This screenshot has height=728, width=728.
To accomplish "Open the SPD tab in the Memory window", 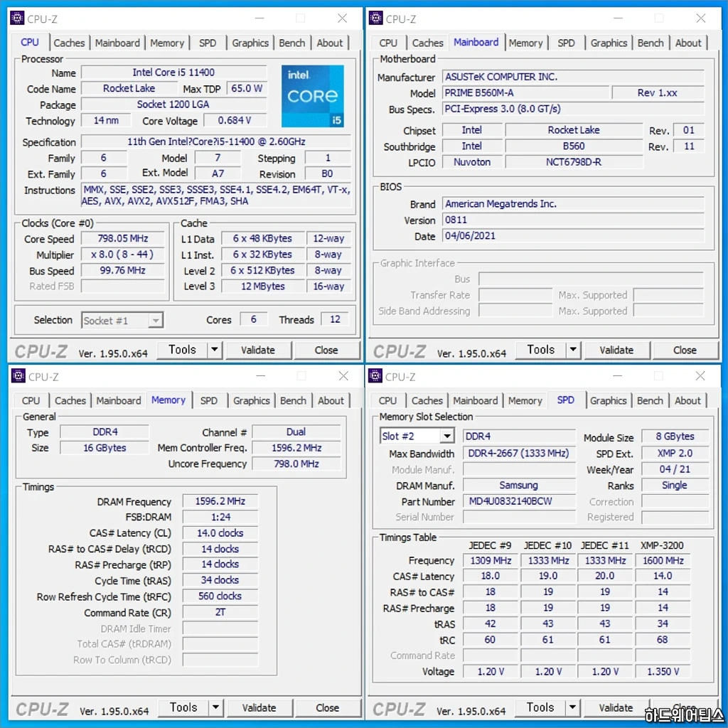I will point(208,401).
